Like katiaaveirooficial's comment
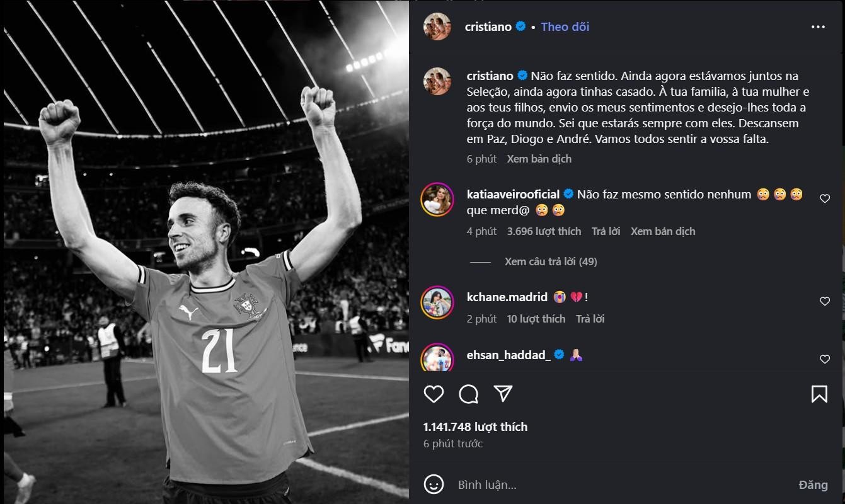The width and height of the screenshot is (845, 504). pos(825,199)
